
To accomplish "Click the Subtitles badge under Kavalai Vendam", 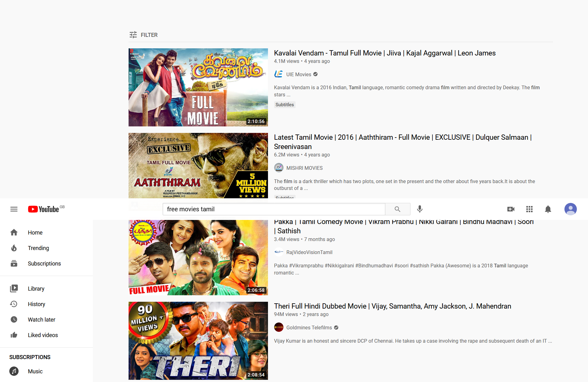I will (x=285, y=105).
